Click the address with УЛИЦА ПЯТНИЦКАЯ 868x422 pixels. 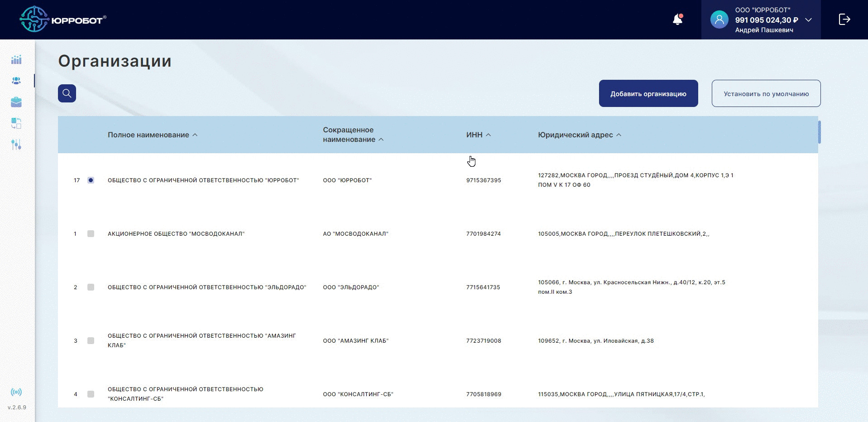[621, 394]
